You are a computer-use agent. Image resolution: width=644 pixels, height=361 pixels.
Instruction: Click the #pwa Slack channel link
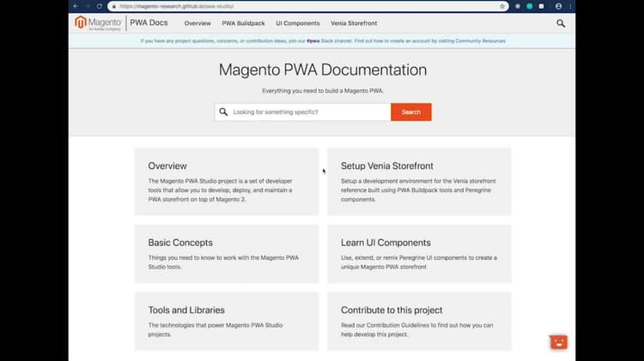(x=313, y=41)
